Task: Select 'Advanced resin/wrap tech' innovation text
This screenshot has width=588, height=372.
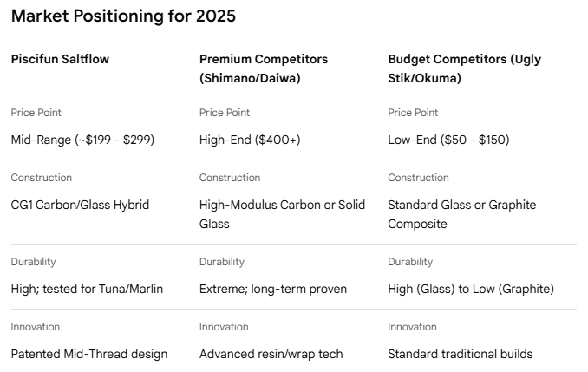Action: (271, 354)
